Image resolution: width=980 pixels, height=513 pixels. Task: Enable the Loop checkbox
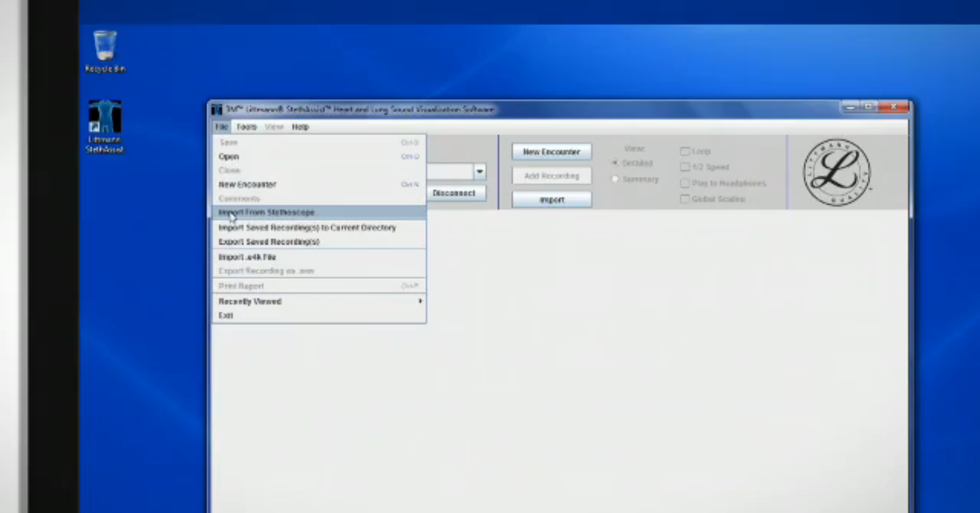point(685,151)
